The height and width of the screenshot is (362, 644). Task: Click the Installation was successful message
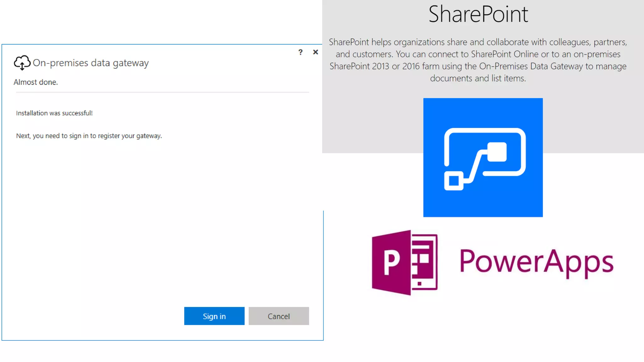click(54, 113)
